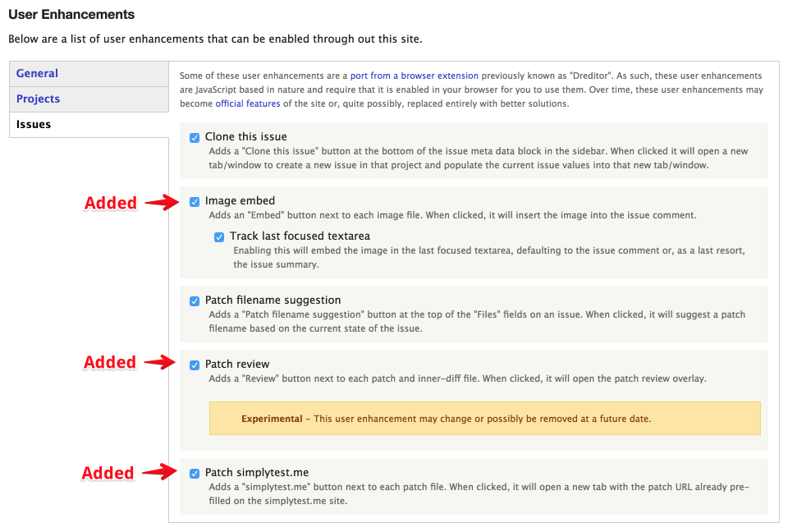Click the Patch filename suggestion label text
Screen dimensions: 788x532
coord(273,300)
